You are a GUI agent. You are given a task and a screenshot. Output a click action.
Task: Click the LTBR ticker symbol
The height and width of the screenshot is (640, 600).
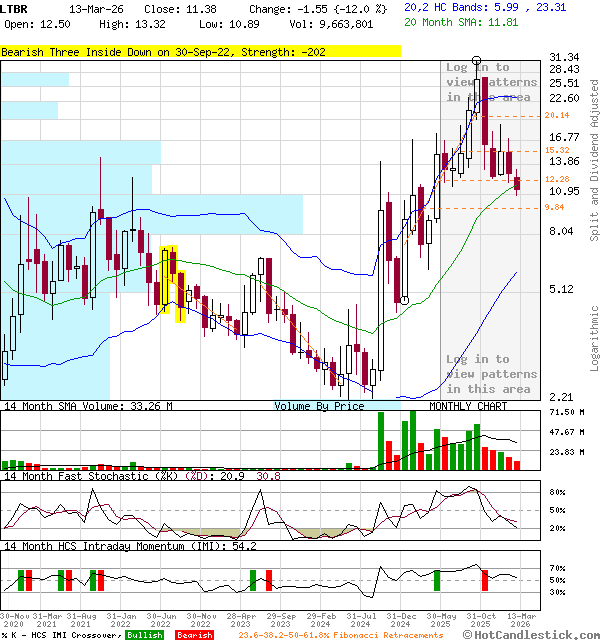(x=14, y=9)
